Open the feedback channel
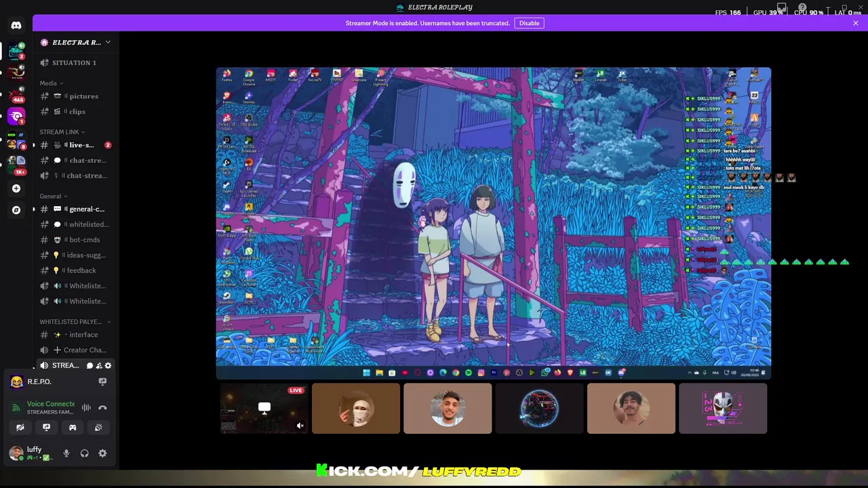 pyautogui.click(x=76, y=270)
